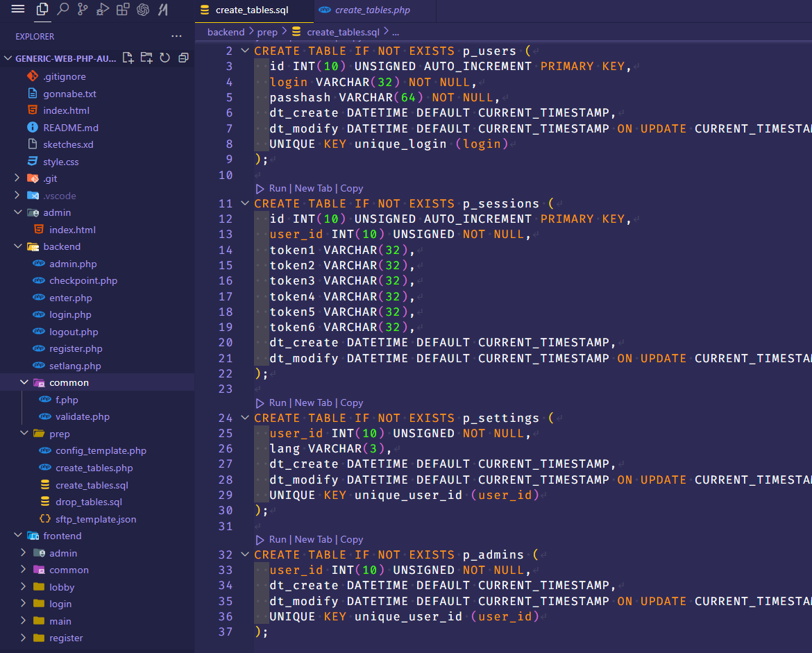Select the Explorer activity bar icon
Image resolution: width=812 pixels, height=653 pixels.
coord(42,9)
